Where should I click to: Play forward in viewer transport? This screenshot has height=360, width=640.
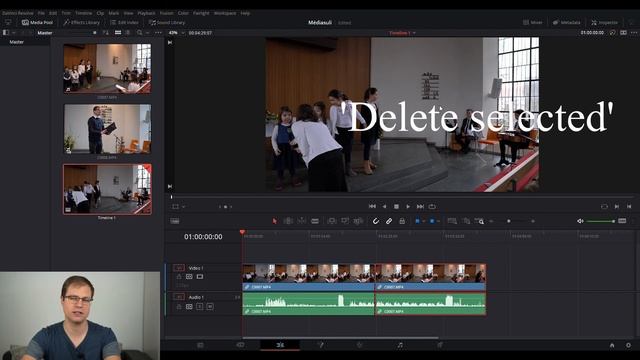(408, 207)
